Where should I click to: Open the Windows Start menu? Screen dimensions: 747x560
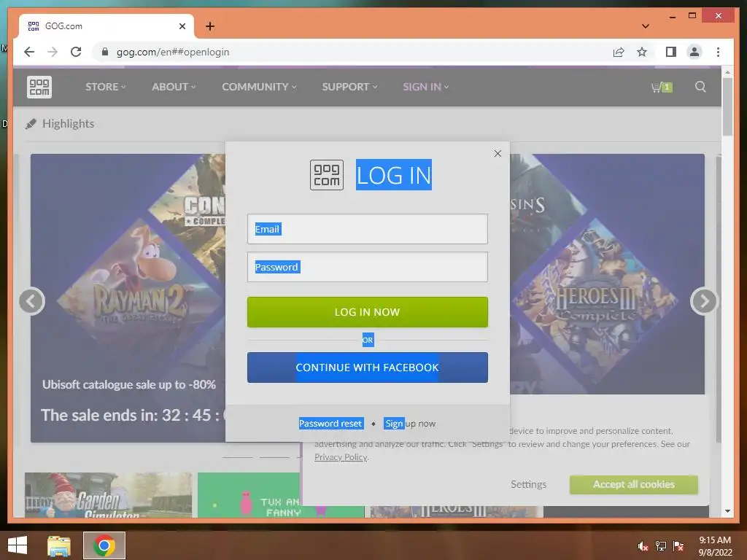[x=18, y=545]
